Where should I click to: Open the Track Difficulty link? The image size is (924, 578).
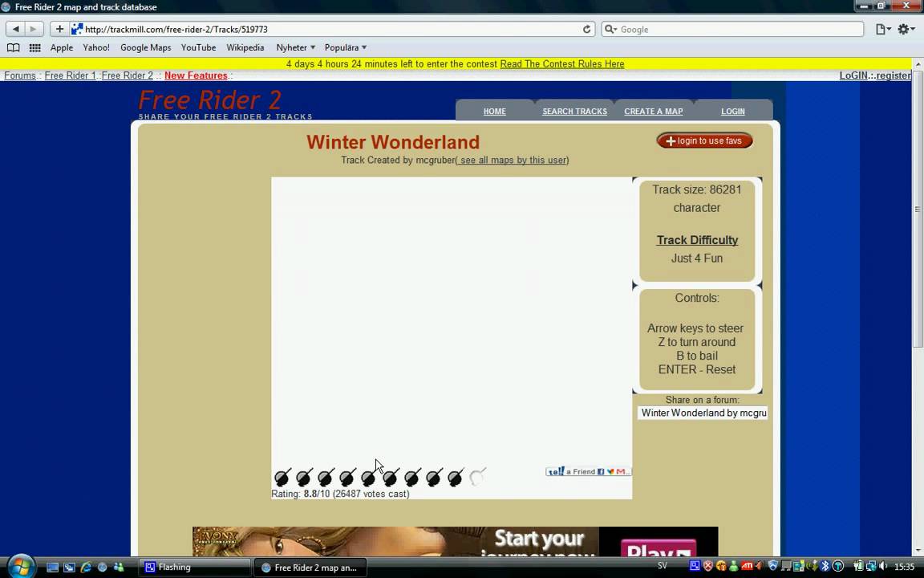click(697, 240)
